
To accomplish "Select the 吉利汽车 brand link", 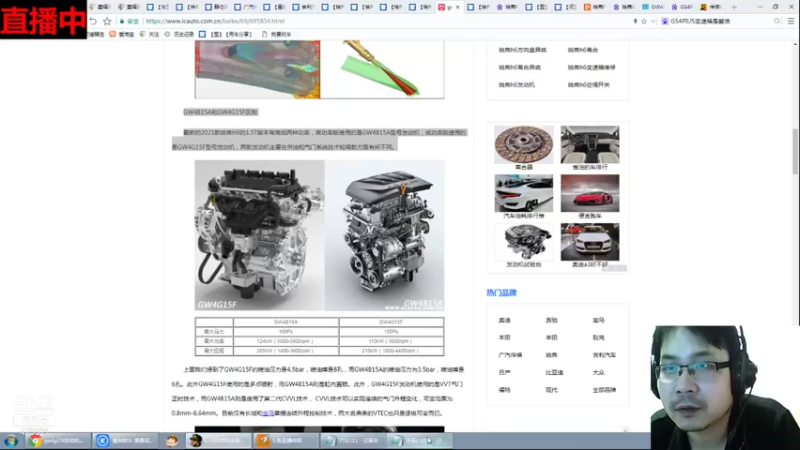I will 604,355.
